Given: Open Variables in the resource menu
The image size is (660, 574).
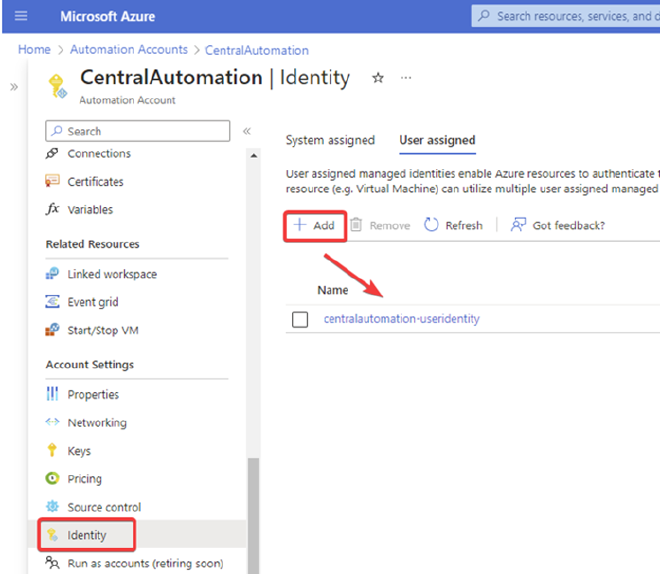Looking at the screenshot, I should [x=90, y=210].
